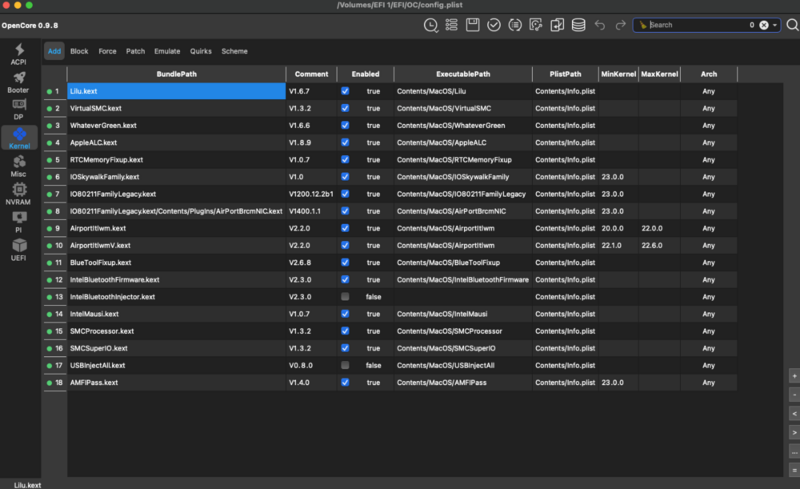This screenshot has width=800, height=489.
Task: Select the IntelBluetoothFirmware.kext cell
Action: 177,280
